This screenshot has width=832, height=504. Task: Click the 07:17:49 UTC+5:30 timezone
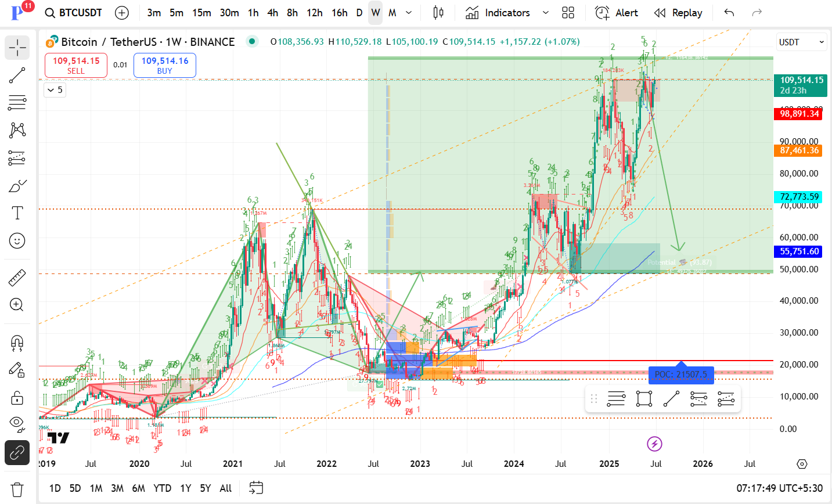[780, 488]
